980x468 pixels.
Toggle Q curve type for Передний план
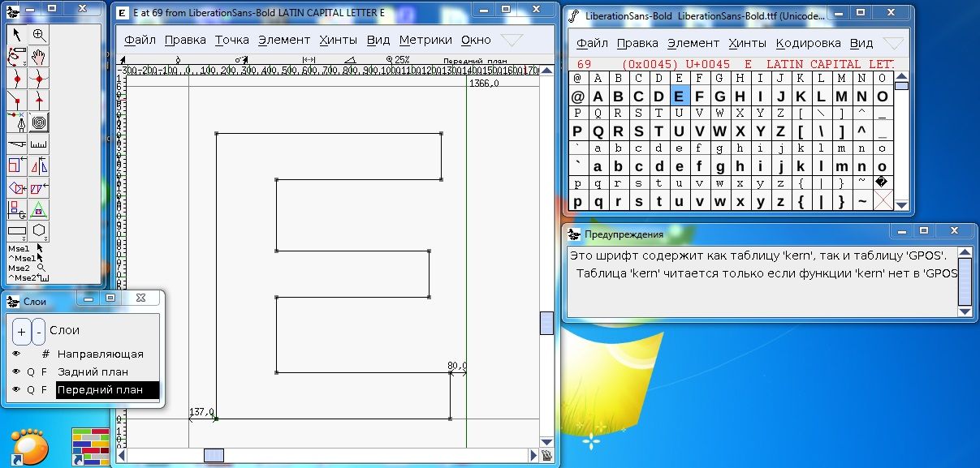31,389
